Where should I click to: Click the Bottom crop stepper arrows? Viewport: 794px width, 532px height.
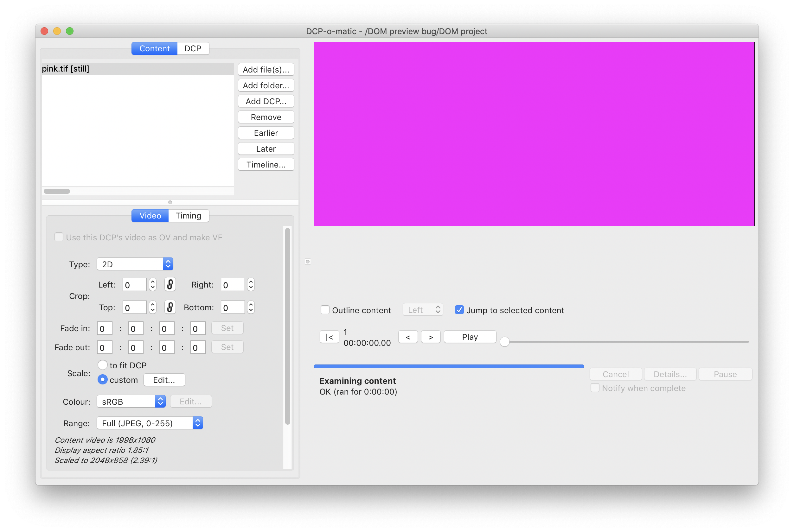(251, 307)
